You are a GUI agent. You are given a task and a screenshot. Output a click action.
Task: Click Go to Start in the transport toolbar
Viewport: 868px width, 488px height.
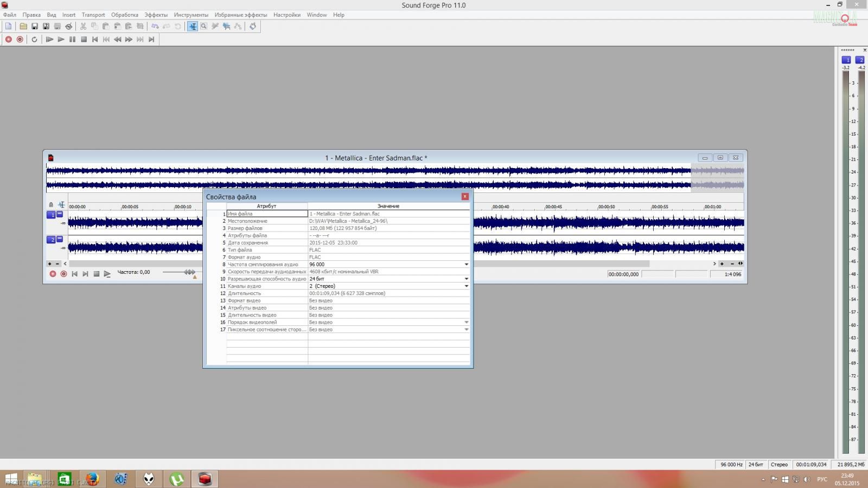[x=95, y=39]
